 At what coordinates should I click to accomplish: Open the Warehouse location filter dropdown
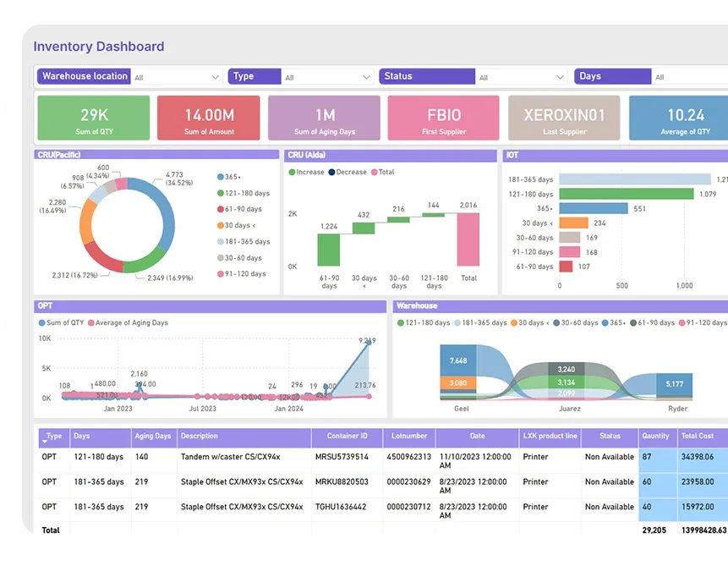tap(215, 77)
